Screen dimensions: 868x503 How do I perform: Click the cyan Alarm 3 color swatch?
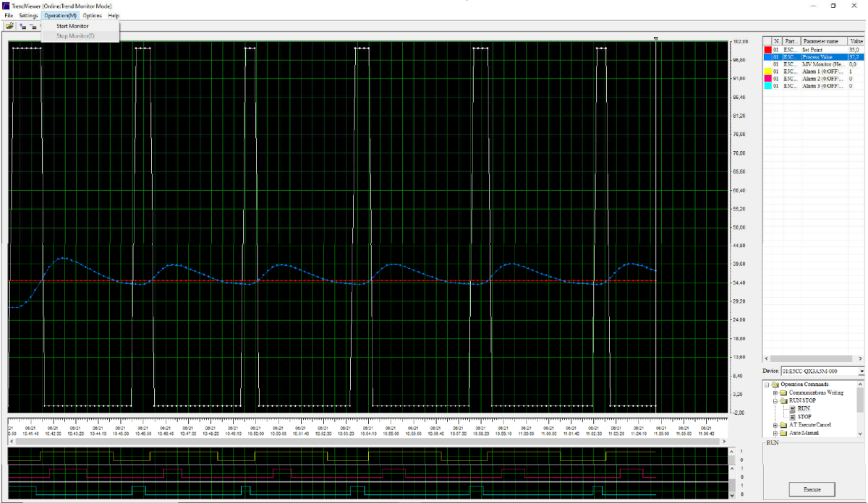768,86
